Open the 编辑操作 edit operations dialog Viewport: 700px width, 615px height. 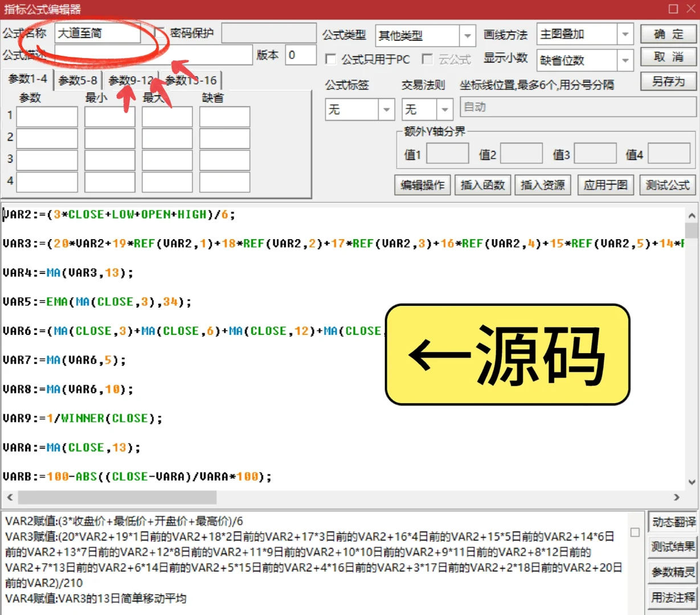coord(422,184)
